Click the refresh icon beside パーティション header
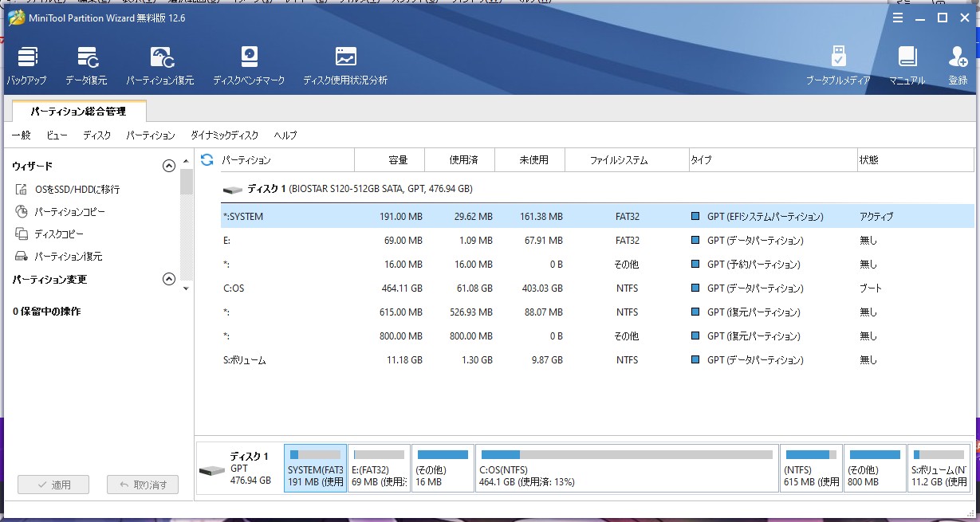This screenshot has width=980, height=522. click(207, 160)
